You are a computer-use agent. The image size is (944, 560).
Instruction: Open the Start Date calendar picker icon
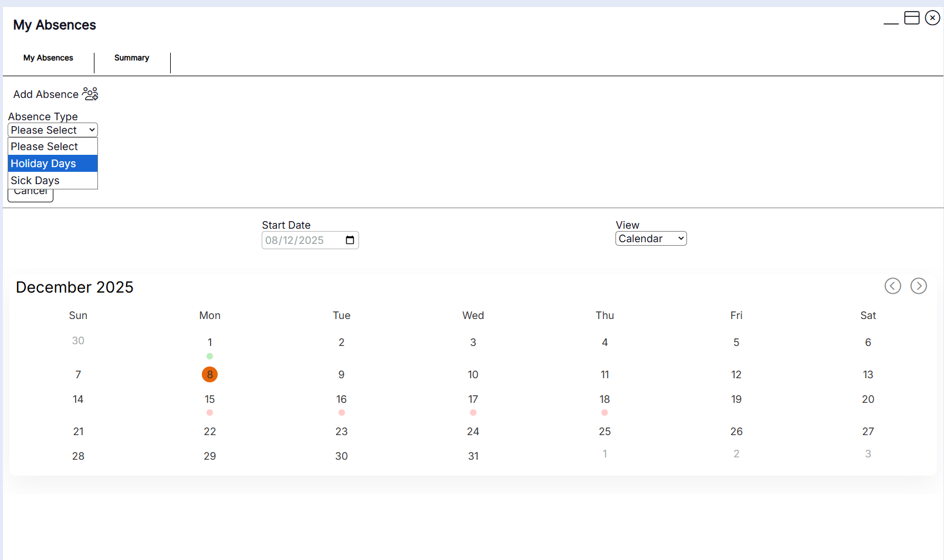point(350,240)
